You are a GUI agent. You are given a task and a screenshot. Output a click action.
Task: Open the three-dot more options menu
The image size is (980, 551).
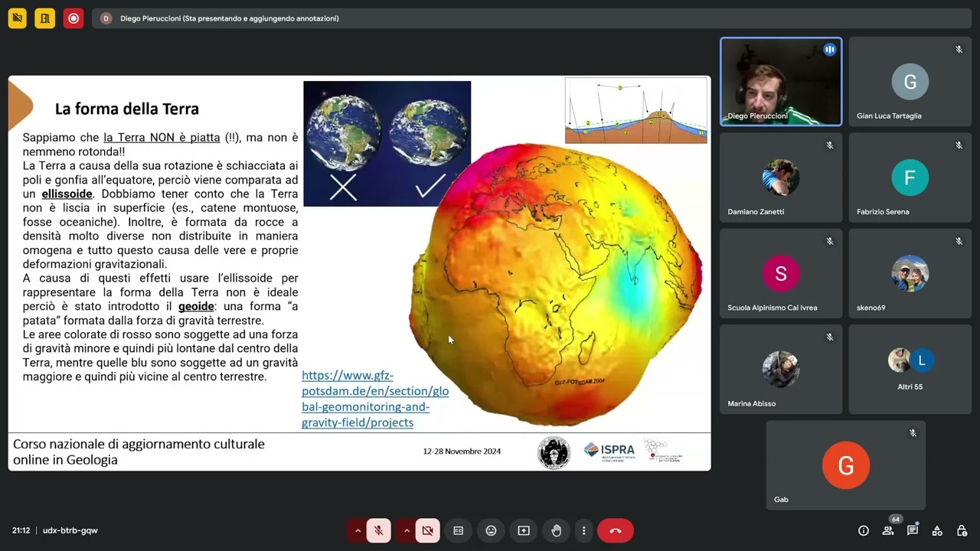click(x=583, y=530)
